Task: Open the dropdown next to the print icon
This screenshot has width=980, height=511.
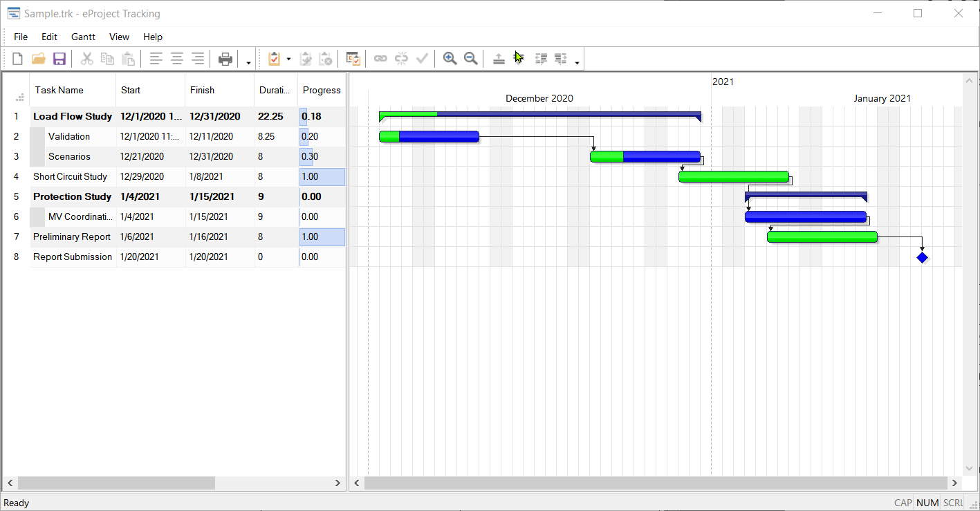Action: 248,61
